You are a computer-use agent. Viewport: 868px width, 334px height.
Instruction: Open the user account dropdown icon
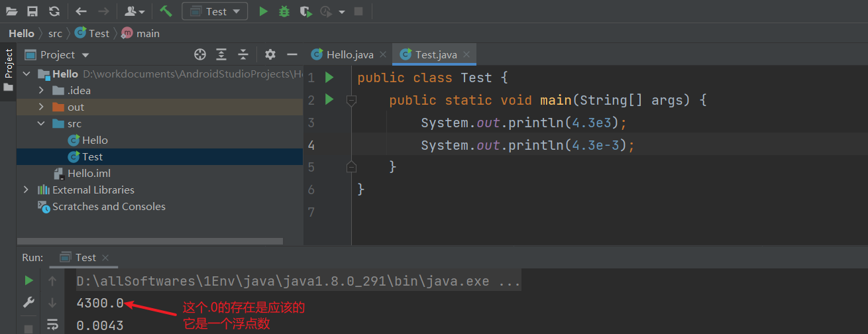(135, 11)
